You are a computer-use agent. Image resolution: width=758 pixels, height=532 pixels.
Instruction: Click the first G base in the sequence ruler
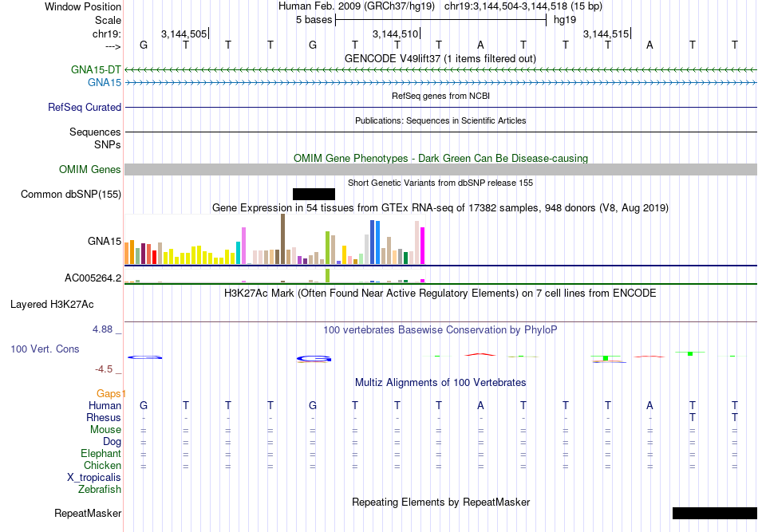pos(144,45)
